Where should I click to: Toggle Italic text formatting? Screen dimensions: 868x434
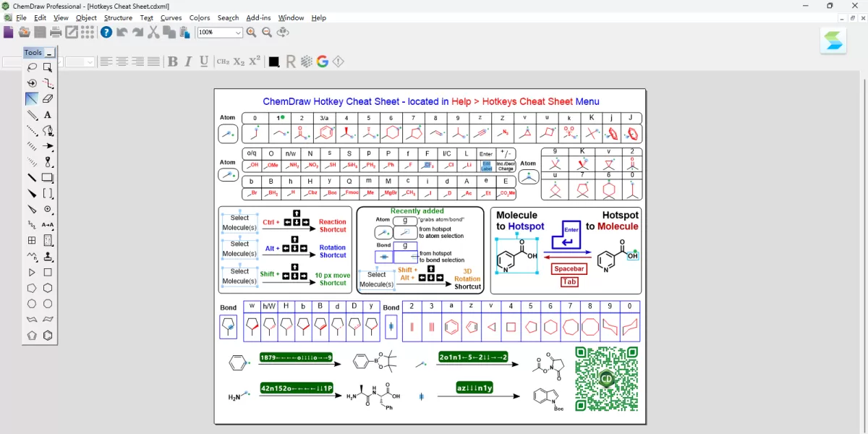click(x=189, y=61)
